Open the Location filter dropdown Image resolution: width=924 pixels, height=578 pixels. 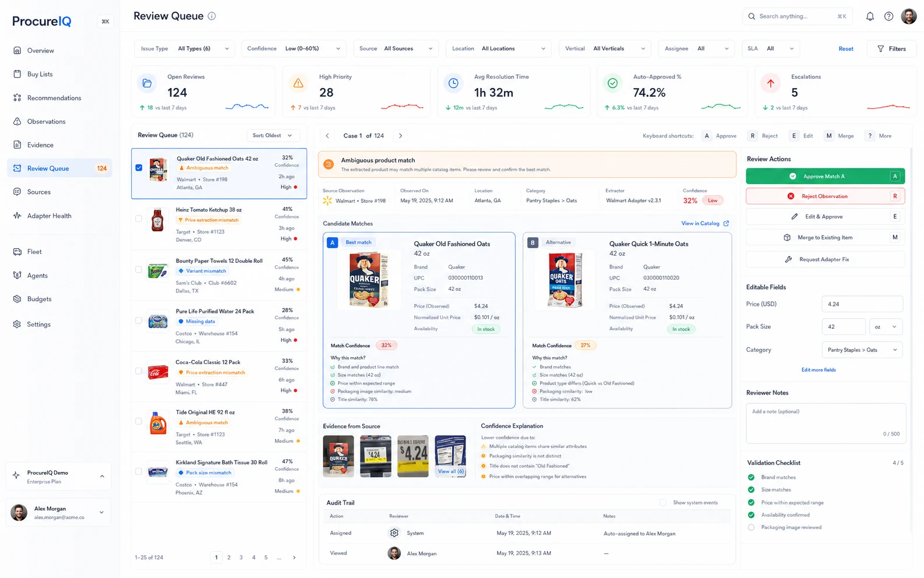(x=498, y=48)
